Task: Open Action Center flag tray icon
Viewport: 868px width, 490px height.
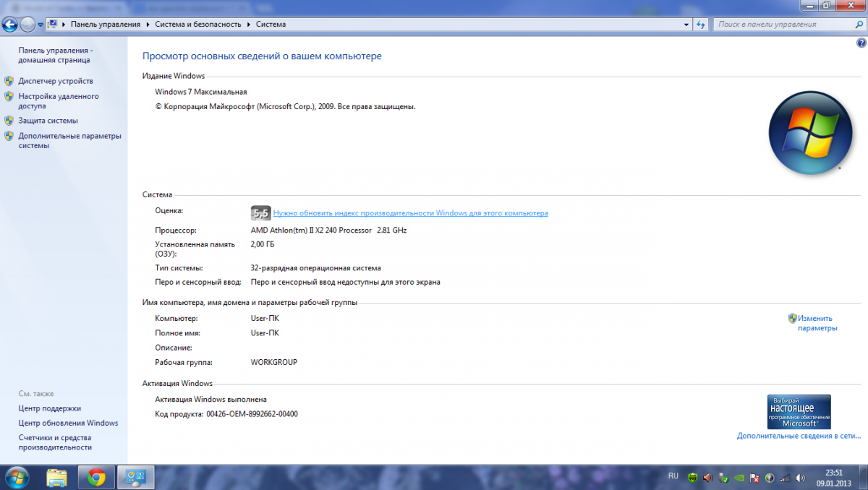Action: pos(754,478)
